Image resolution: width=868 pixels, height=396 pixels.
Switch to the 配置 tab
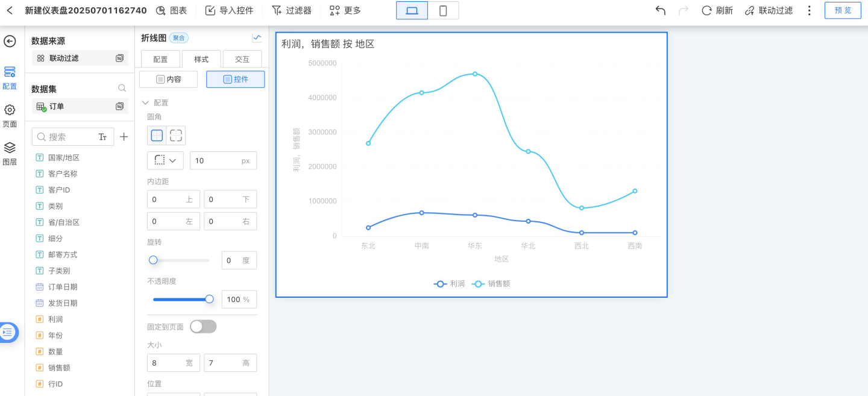point(160,59)
